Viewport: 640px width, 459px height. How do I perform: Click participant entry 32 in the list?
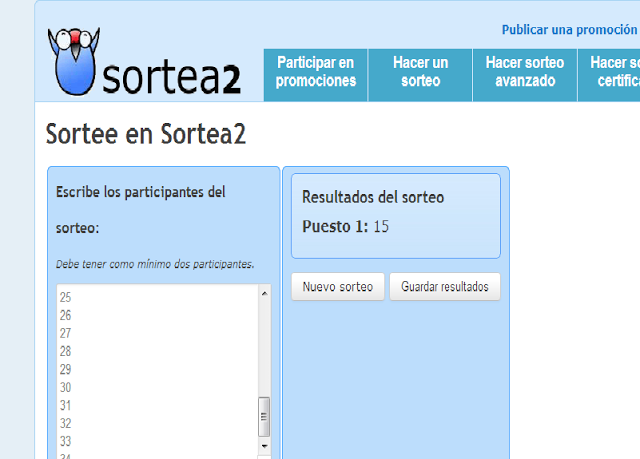click(65, 423)
